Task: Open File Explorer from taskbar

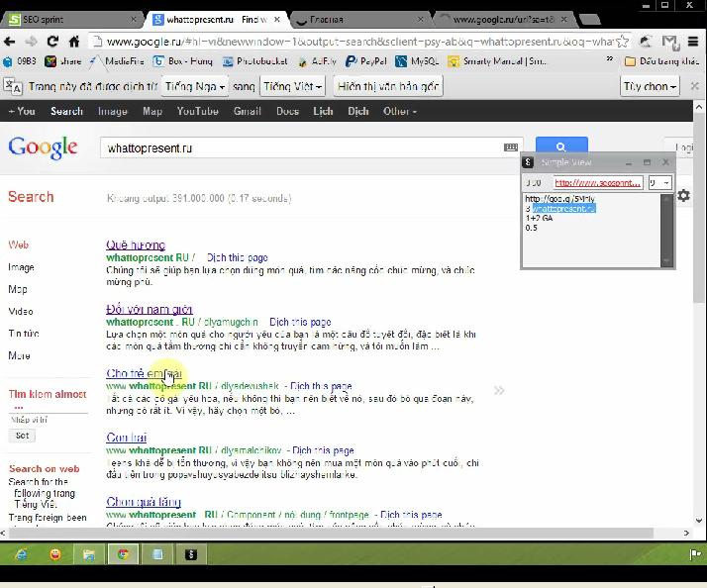Action: click(89, 554)
